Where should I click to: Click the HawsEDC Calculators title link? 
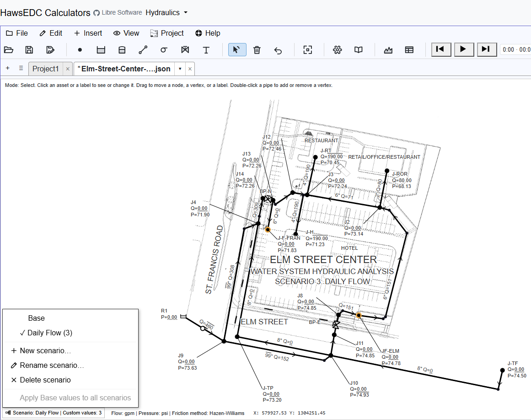tap(45, 13)
